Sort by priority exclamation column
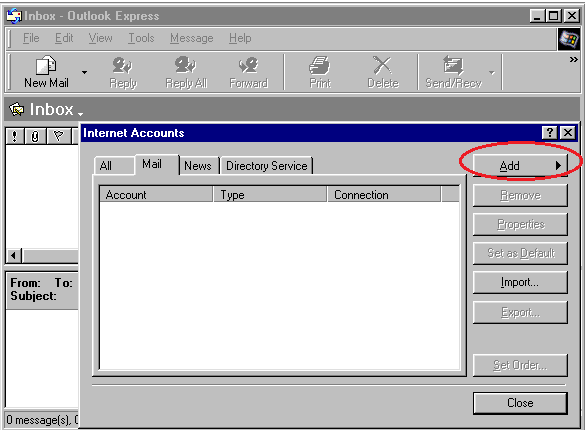Screen dimensions: 585x430 tap(15, 136)
